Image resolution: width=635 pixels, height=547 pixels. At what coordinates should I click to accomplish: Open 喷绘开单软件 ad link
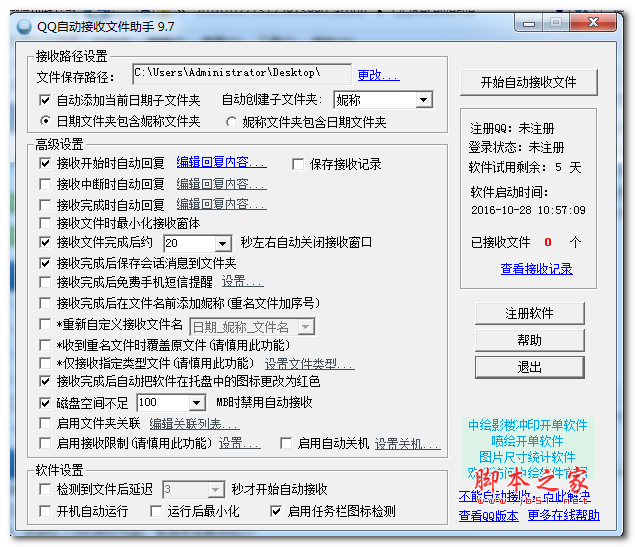tap(527, 441)
